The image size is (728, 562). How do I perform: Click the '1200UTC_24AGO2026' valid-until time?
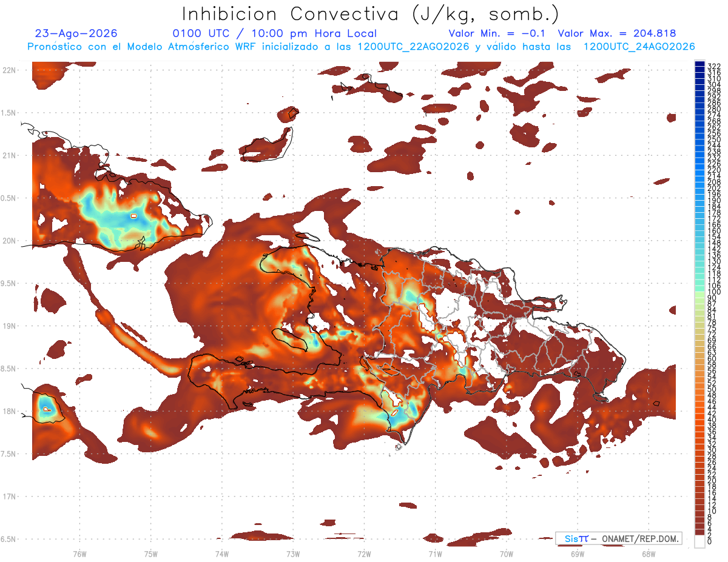point(639,47)
